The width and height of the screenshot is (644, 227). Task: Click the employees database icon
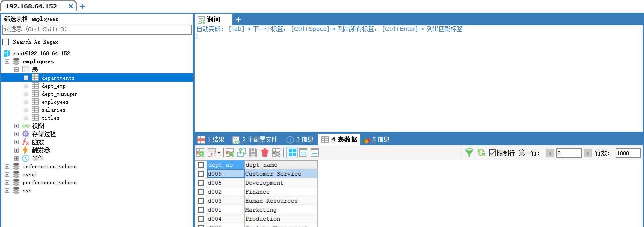tap(16, 61)
